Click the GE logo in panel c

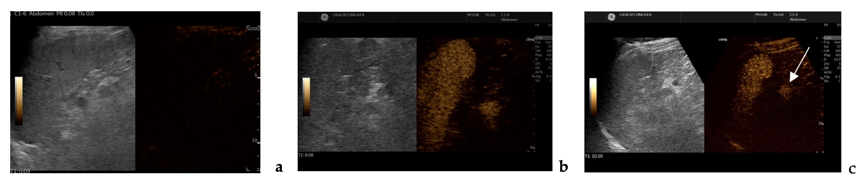tap(611, 17)
